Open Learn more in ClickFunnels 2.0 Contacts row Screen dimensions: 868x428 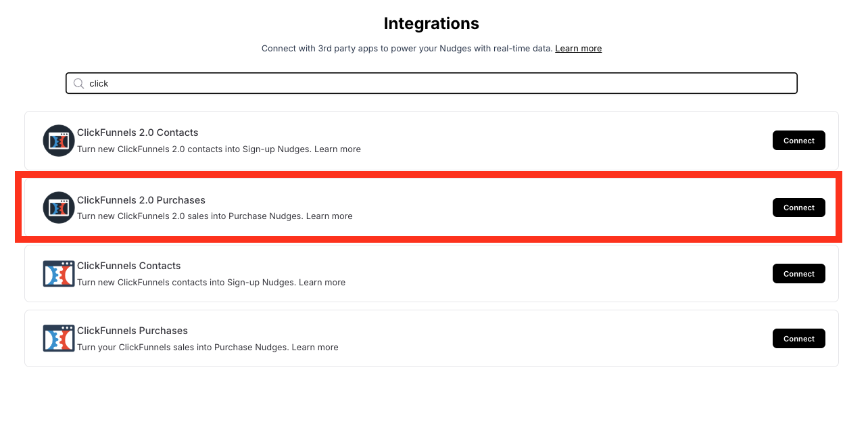337,149
